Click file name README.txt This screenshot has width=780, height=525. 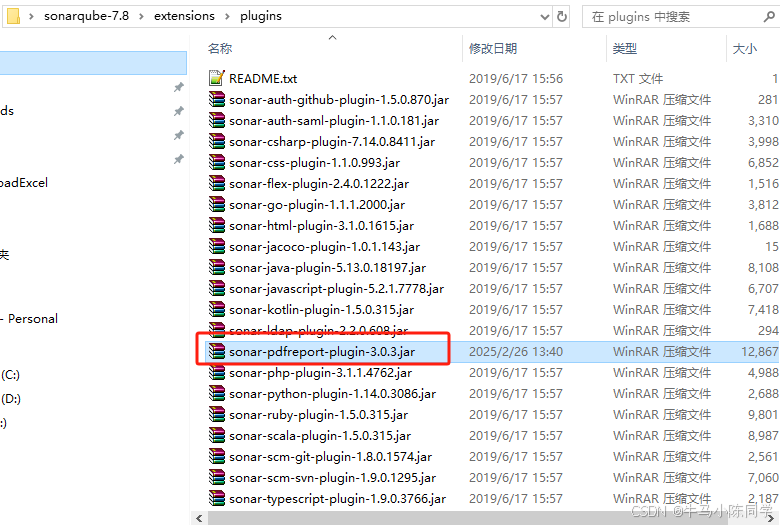click(x=263, y=78)
